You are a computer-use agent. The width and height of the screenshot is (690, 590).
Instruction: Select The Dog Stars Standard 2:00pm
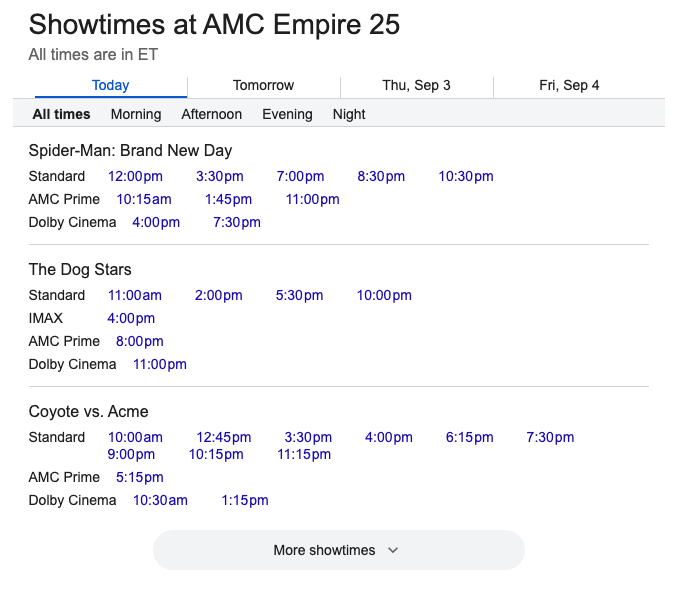219,295
